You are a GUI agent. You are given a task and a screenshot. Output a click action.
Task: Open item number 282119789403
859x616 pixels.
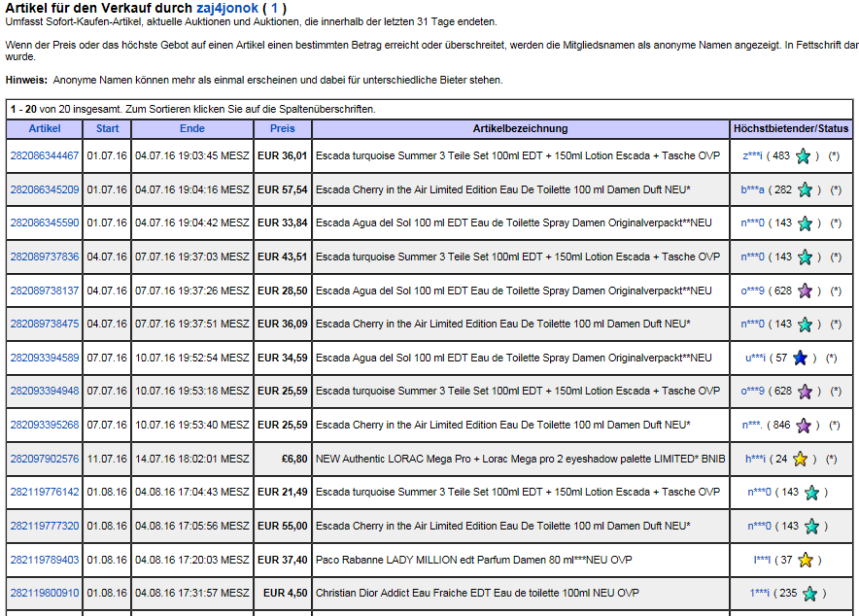point(45,560)
